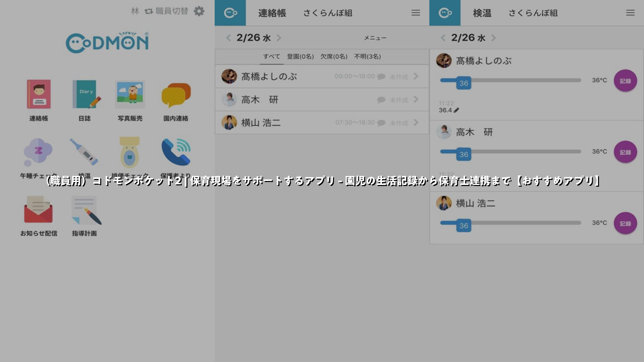Click 09:00〜18:00 time text
The image size is (644, 362).
click(355, 76)
